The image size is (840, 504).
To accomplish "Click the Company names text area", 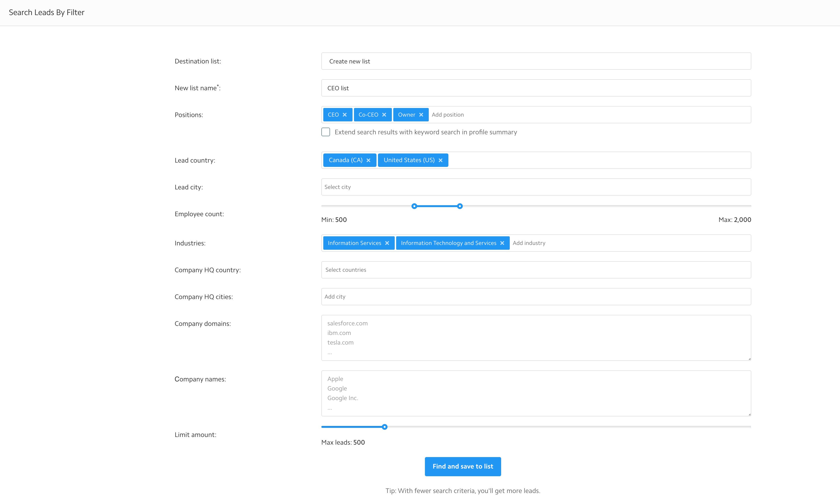I will 536,393.
